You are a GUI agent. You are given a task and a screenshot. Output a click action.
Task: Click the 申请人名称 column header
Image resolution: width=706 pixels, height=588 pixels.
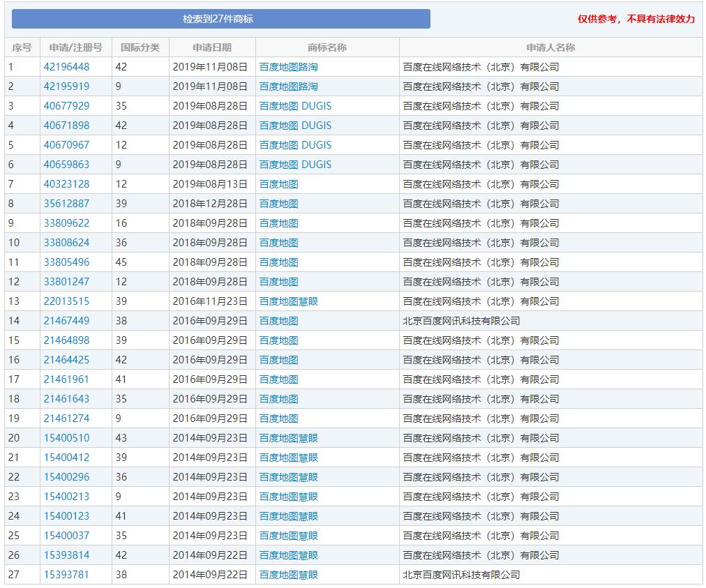pyautogui.click(x=550, y=47)
